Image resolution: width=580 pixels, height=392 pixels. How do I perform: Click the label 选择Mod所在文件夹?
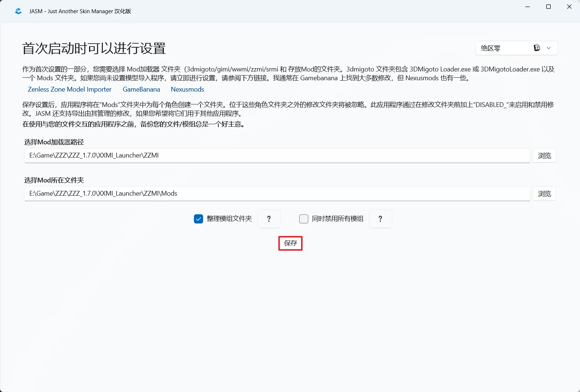(54, 180)
